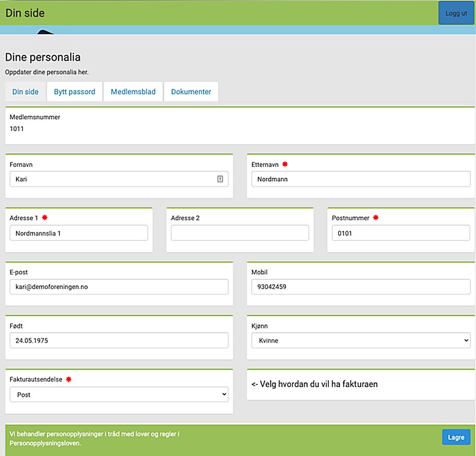Click the Dine personalia heading
476x456 pixels.
pyautogui.click(x=43, y=57)
